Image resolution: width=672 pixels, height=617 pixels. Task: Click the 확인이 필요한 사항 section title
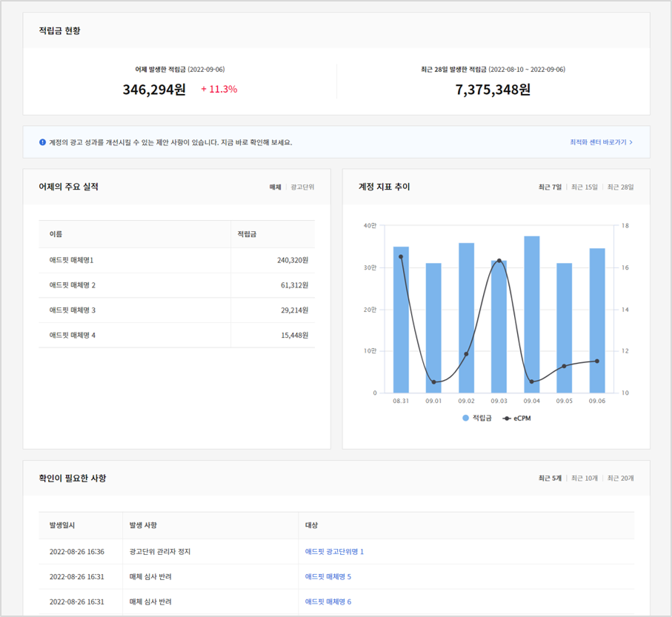click(73, 478)
